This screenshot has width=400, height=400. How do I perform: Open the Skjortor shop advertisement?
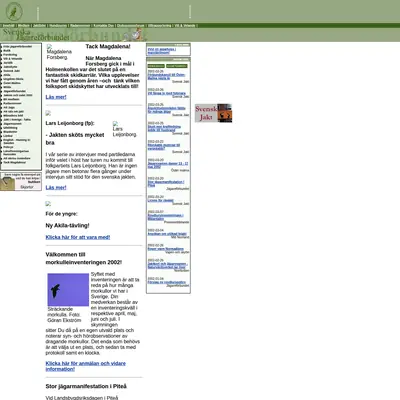(21, 182)
